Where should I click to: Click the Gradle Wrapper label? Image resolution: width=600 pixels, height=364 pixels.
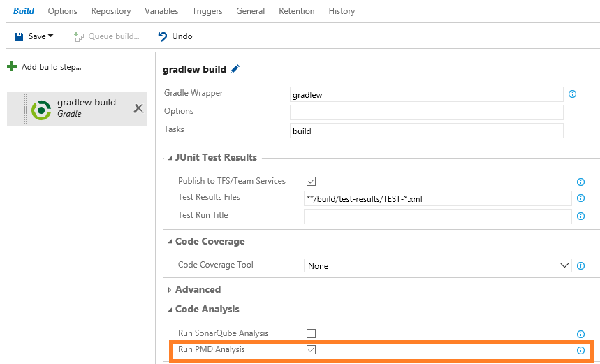[193, 93]
